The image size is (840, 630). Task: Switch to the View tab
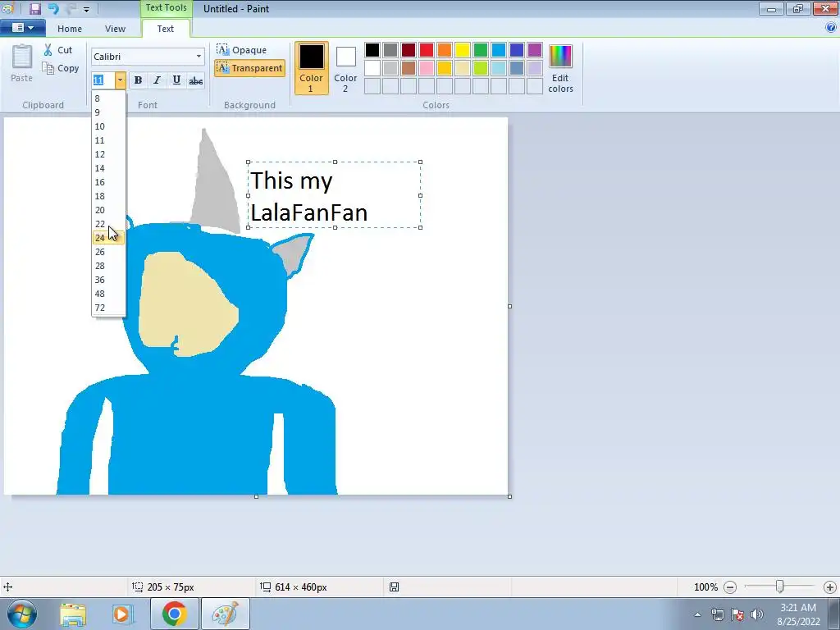click(x=115, y=29)
